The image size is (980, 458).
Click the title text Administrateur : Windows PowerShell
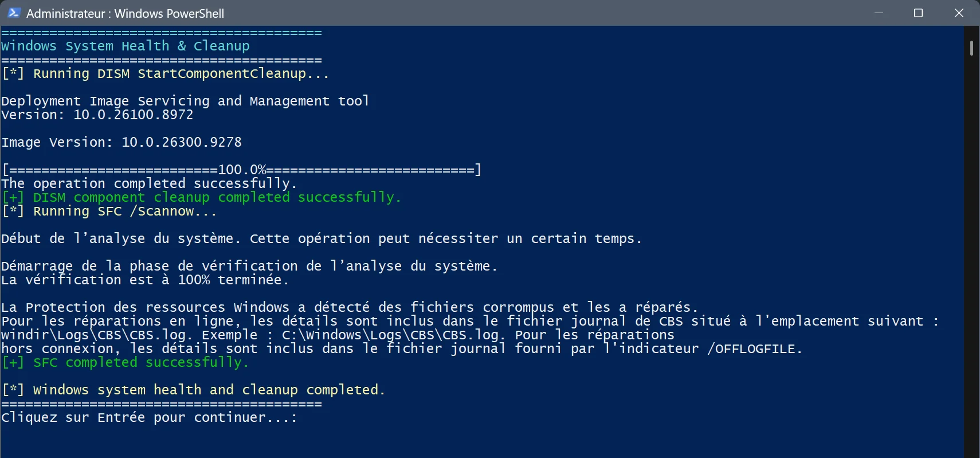click(x=125, y=13)
